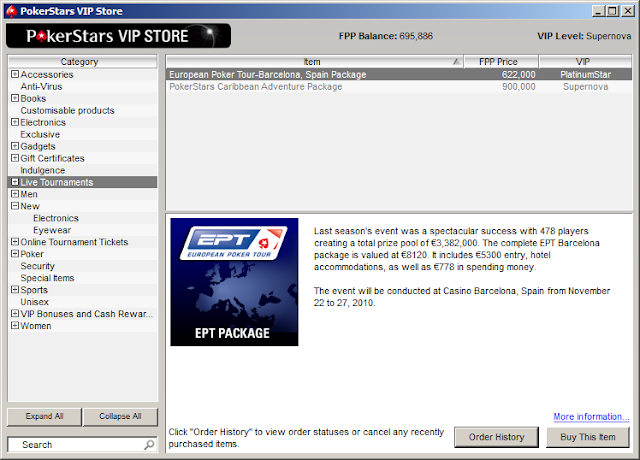Expand the Electronics top-level category

15,122
